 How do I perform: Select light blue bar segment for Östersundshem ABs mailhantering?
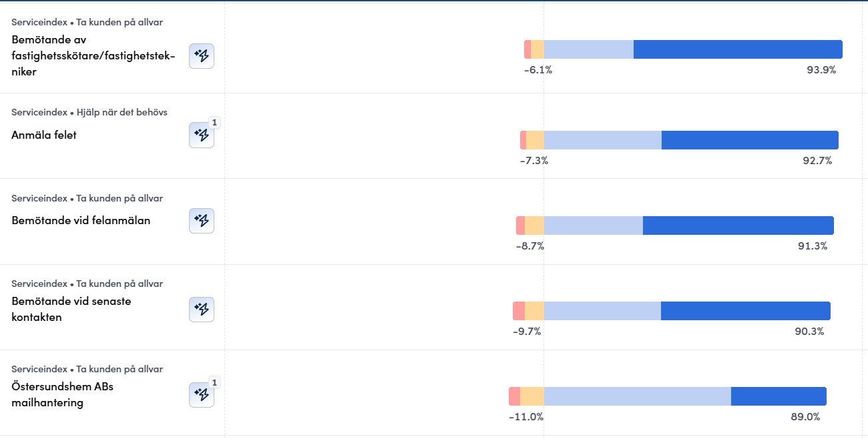click(x=637, y=396)
